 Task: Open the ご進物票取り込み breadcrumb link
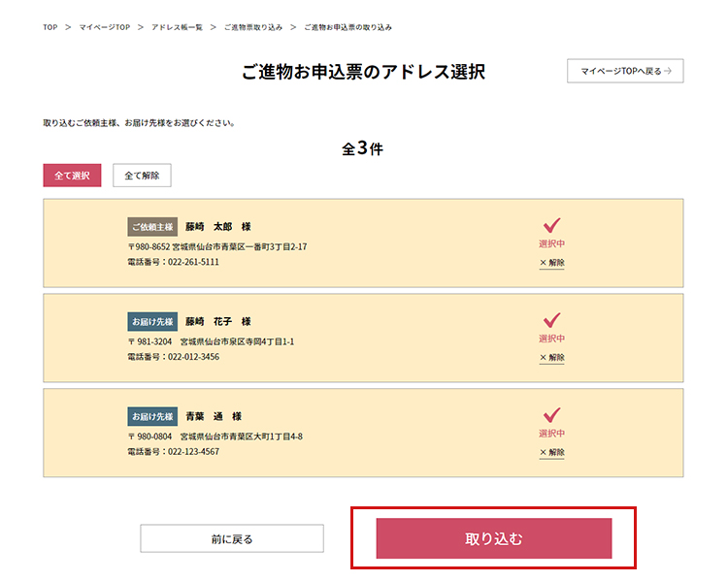coord(252,27)
